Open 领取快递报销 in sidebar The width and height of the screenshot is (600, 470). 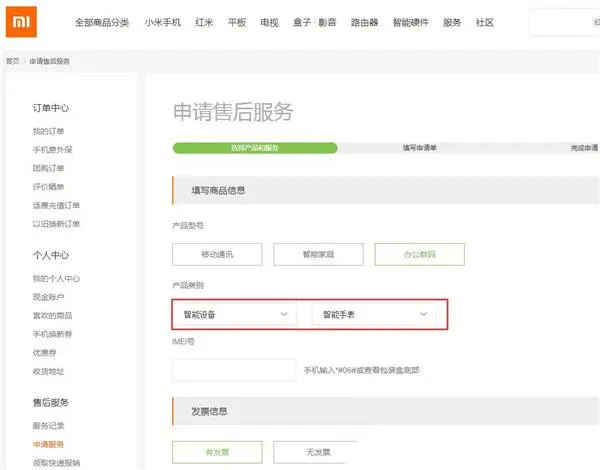(56, 463)
